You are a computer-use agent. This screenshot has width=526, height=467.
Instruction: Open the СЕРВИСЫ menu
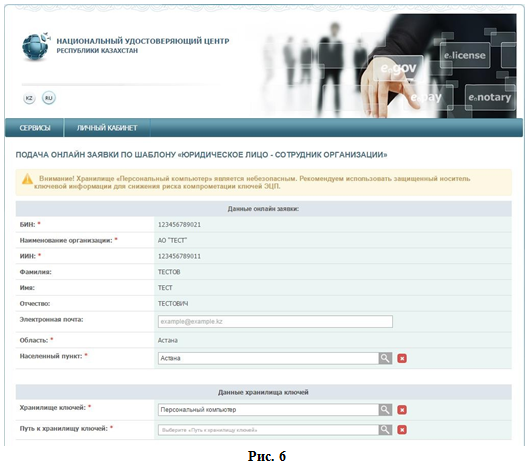(35, 128)
